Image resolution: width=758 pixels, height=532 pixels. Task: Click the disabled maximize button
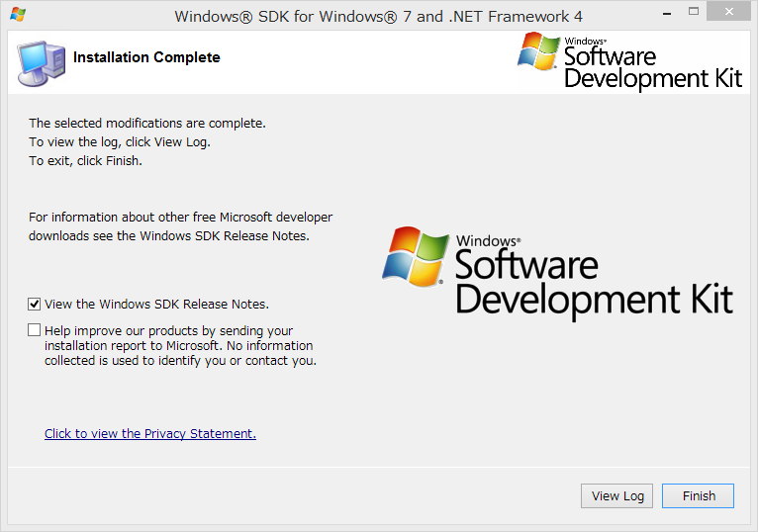click(x=694, y=12)
